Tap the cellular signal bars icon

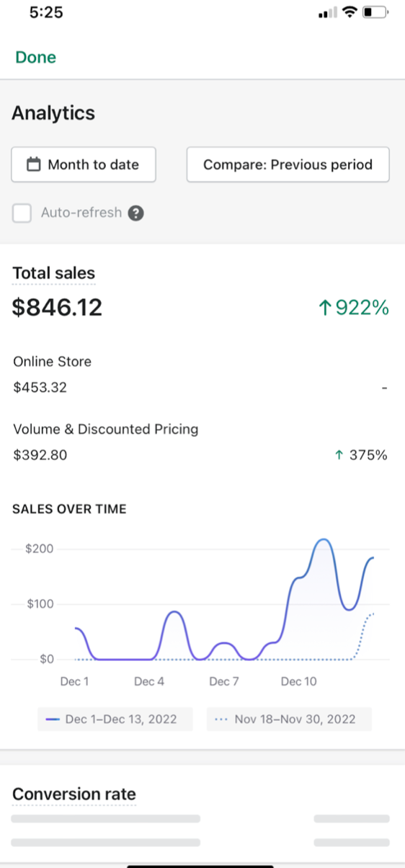coord(328,12)
